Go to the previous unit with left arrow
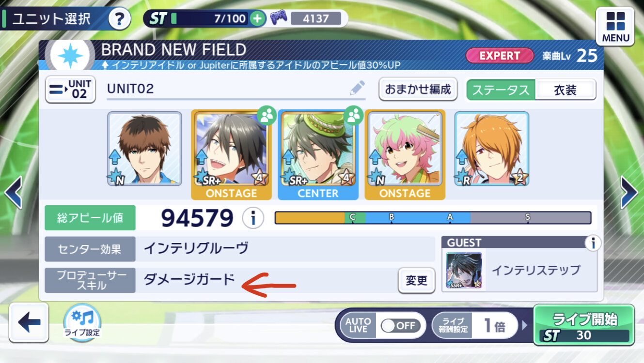 point(13,192)
